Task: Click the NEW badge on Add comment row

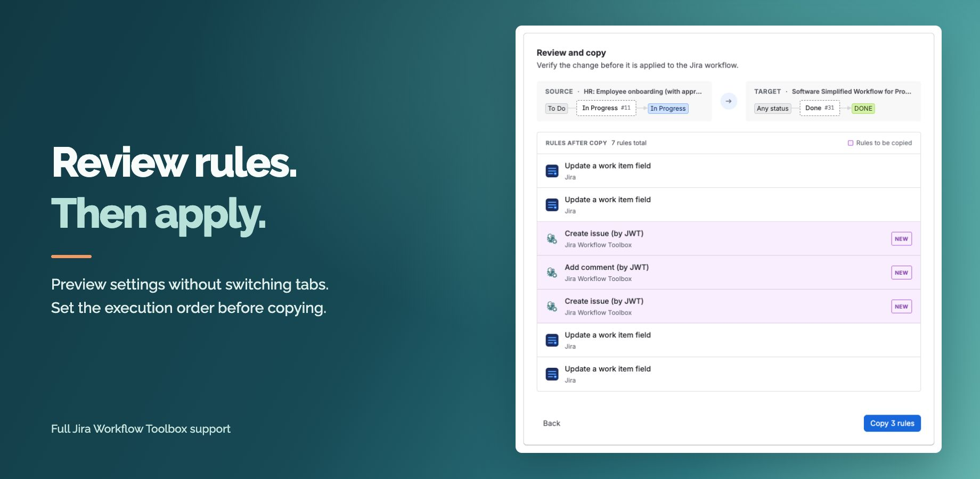Action: 901,272
